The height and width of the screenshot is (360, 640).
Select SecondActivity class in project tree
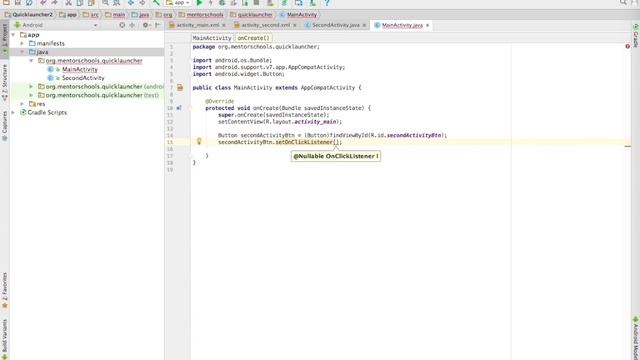click(83, 78)
